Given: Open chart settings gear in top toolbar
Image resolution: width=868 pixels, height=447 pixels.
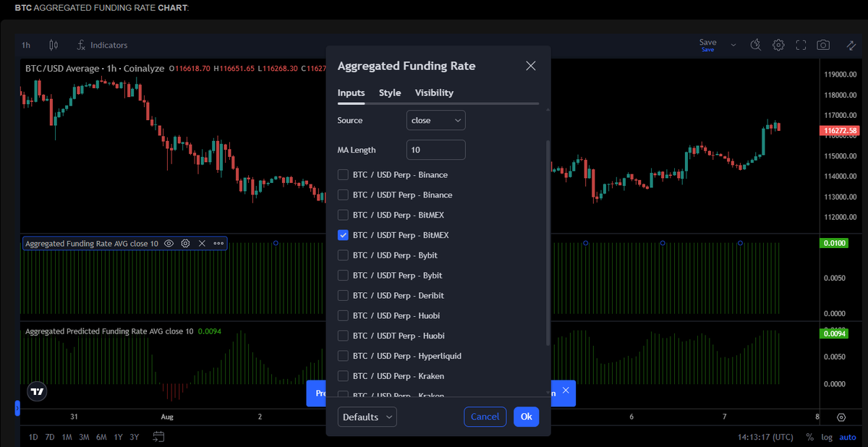Looking at the screenshot, I should pyautogui.click(x=778, y=45).
